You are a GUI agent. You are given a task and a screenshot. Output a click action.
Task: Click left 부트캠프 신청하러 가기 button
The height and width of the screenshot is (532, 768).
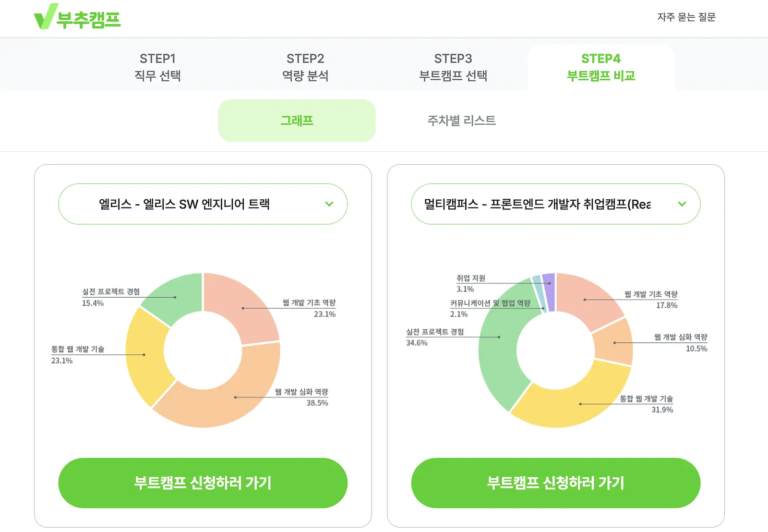point(203,483)
